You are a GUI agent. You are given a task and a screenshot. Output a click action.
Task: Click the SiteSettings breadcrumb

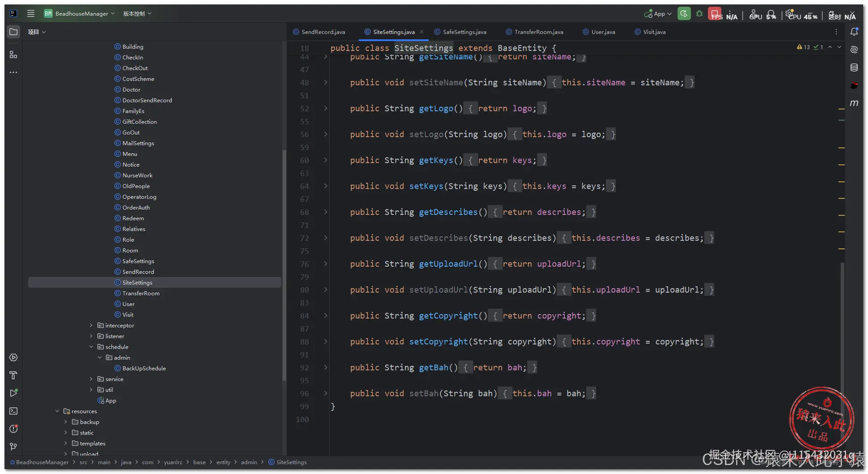pos(288,462)
